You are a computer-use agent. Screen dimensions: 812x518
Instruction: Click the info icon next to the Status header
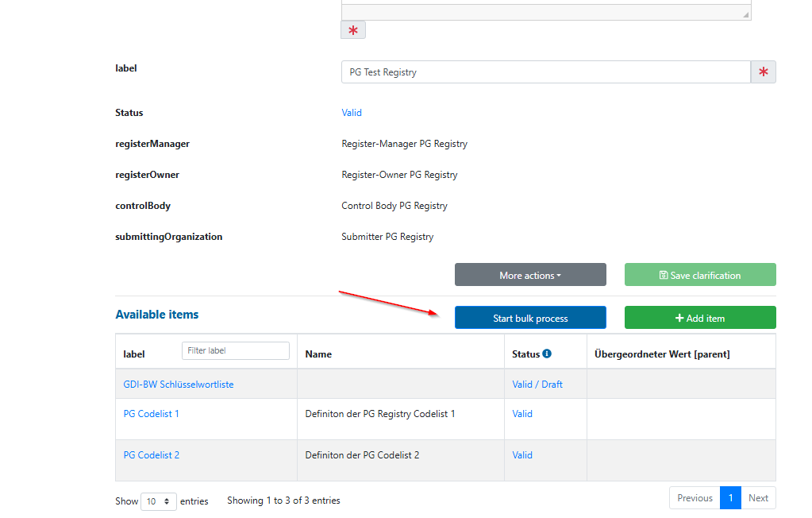[547, 354]
